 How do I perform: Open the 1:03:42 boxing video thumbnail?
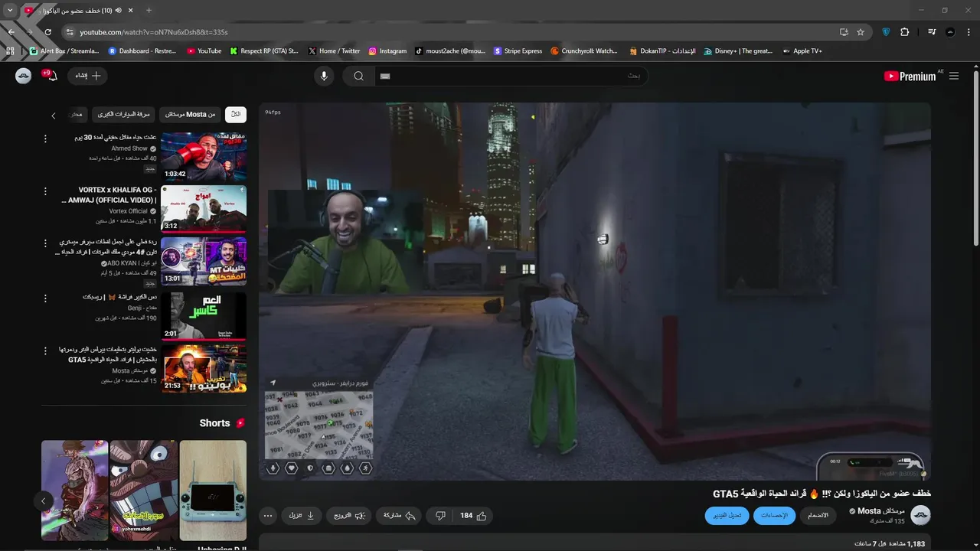pos(204,156)
